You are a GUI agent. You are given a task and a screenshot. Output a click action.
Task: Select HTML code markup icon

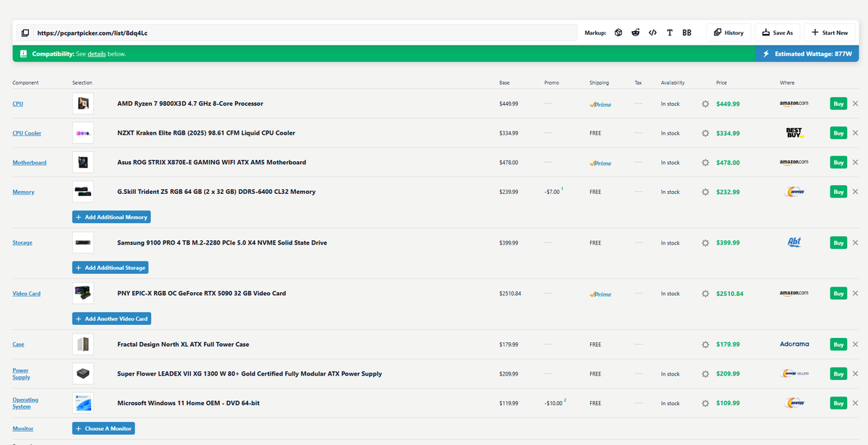(652, 33)
